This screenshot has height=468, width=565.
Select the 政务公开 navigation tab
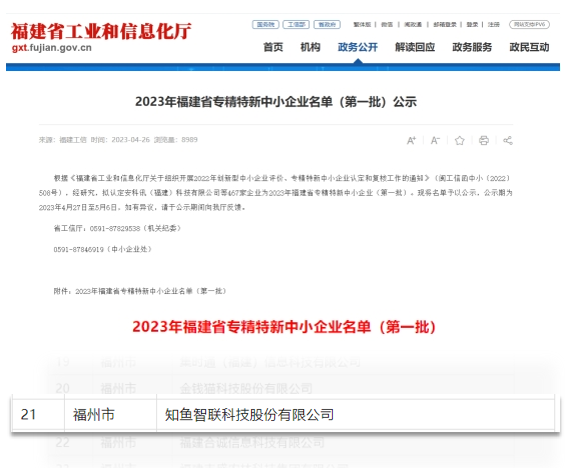point(358,47)
